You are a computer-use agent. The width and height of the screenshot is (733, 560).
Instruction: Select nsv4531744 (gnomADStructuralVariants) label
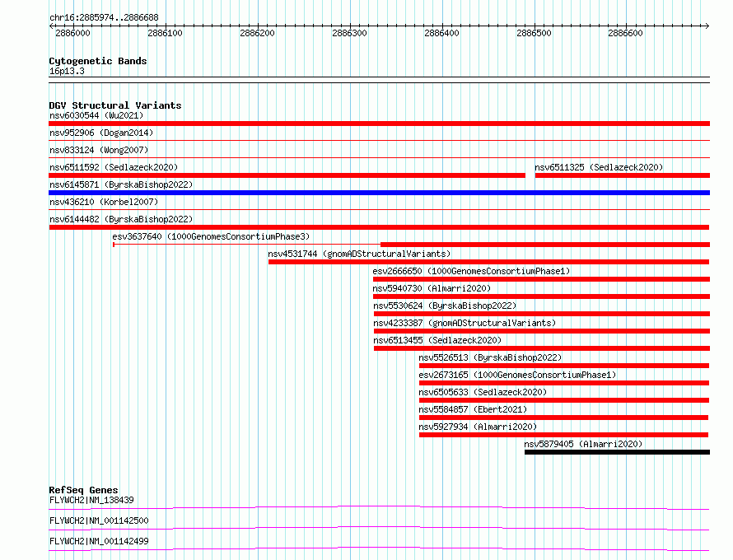(359, 254)
